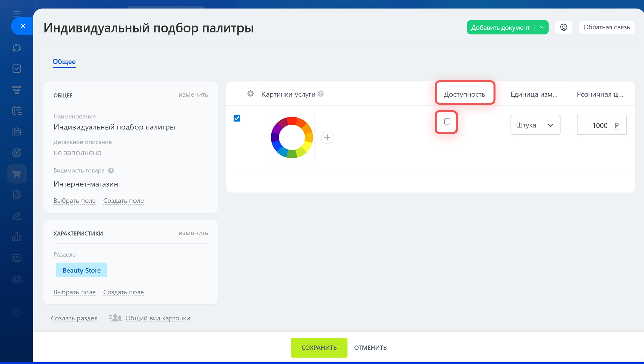This screenshot has height=364, width=644.
Task: Open the shopping cart sidebar section
Action: pos(17,174)
